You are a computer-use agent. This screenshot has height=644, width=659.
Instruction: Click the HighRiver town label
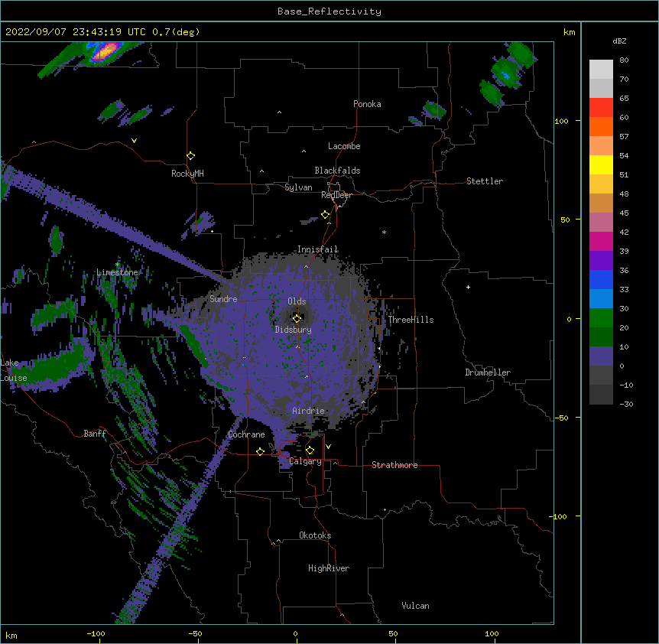[329, 568]
